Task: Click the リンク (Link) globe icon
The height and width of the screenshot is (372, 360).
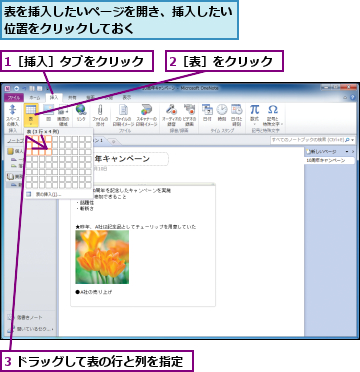Action: point(81,110)
